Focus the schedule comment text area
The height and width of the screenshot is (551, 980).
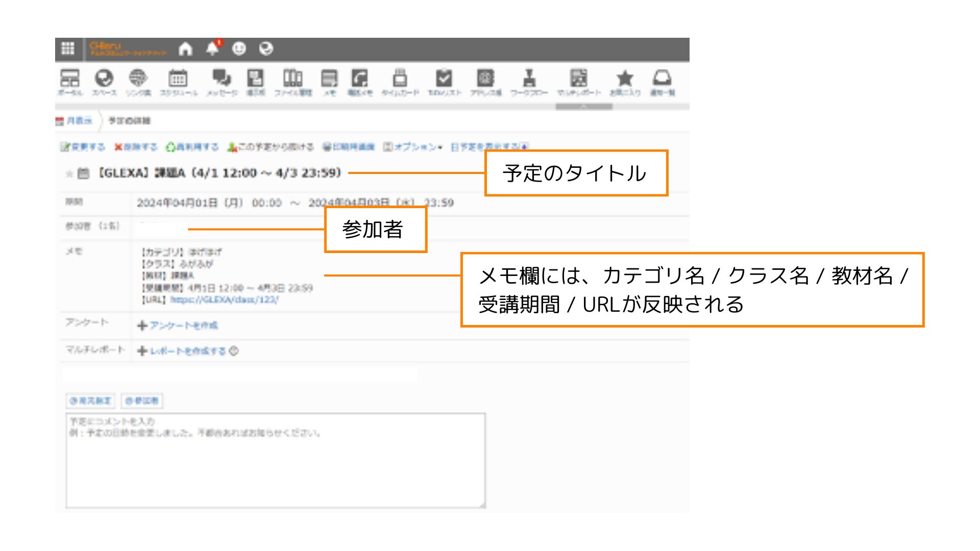pos(275,461)
